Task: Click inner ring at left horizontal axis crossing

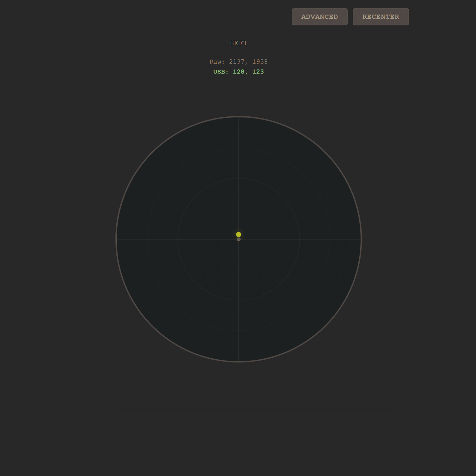Action: tap(178, 239)
